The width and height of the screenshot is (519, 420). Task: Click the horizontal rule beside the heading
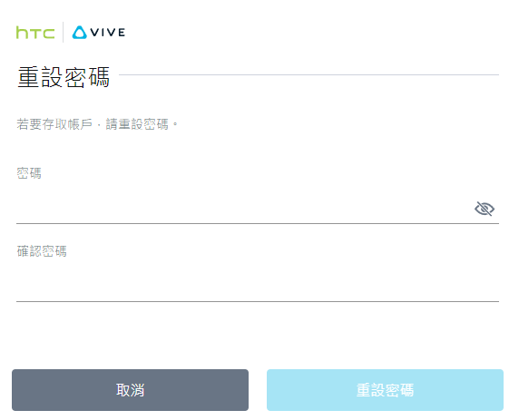[x=308, y=74]
